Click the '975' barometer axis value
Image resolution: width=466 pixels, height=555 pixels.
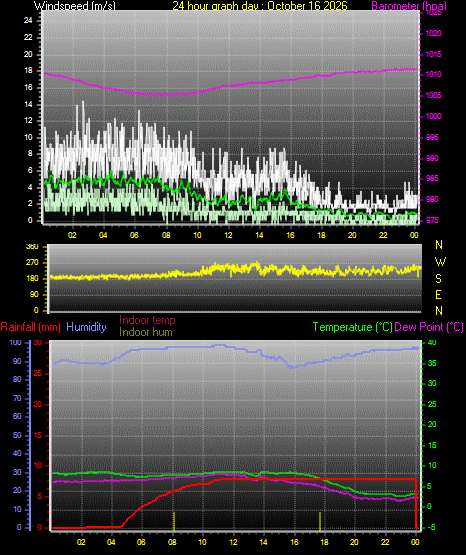(x=432, y=220)
